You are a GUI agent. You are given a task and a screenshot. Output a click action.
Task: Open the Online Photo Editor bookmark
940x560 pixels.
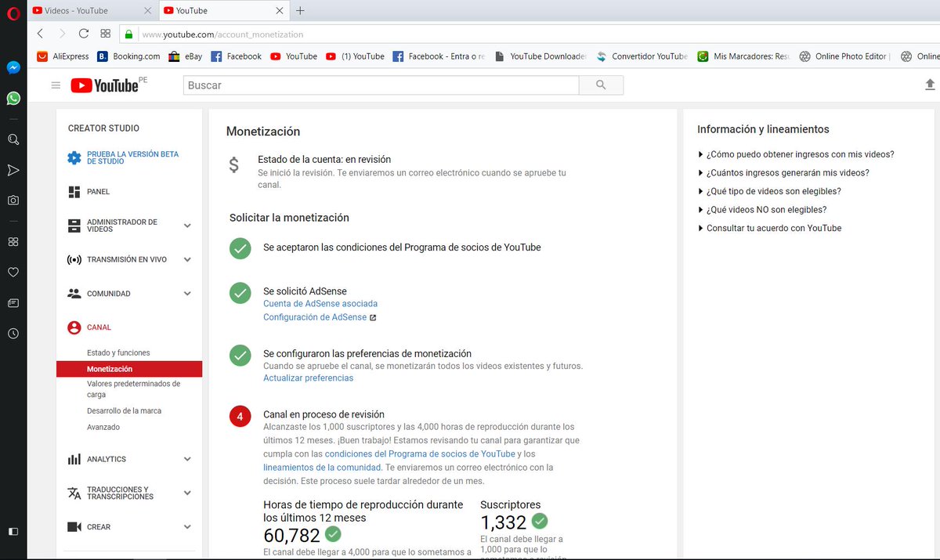pyautogui.click(x=843, y=56)
